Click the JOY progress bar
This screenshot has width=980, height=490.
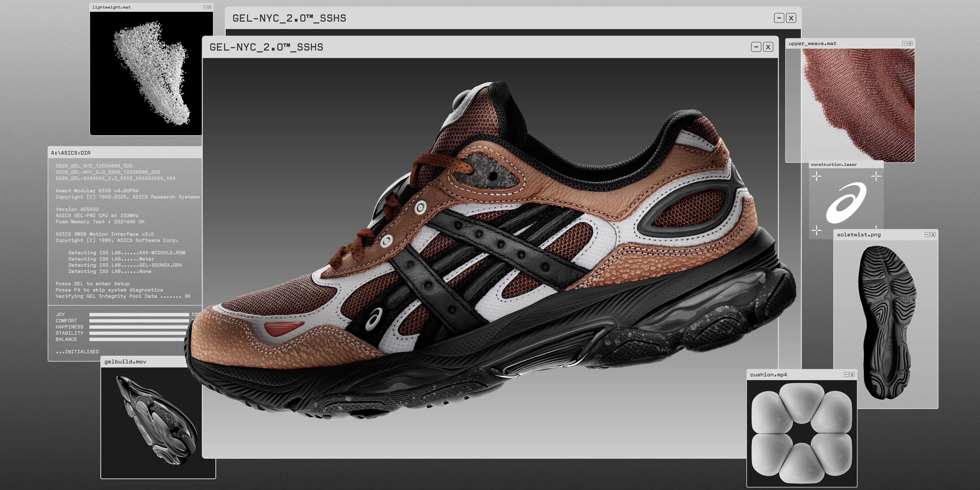[x=139, y=315]
